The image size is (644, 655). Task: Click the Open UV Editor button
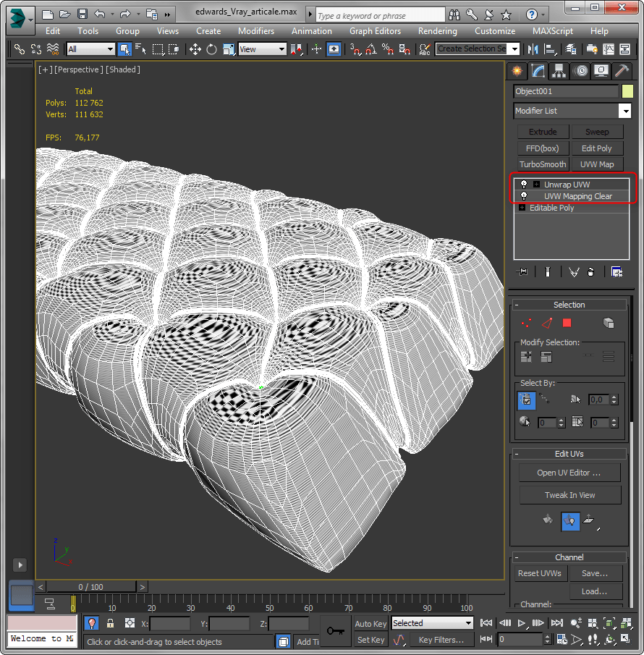569,473
